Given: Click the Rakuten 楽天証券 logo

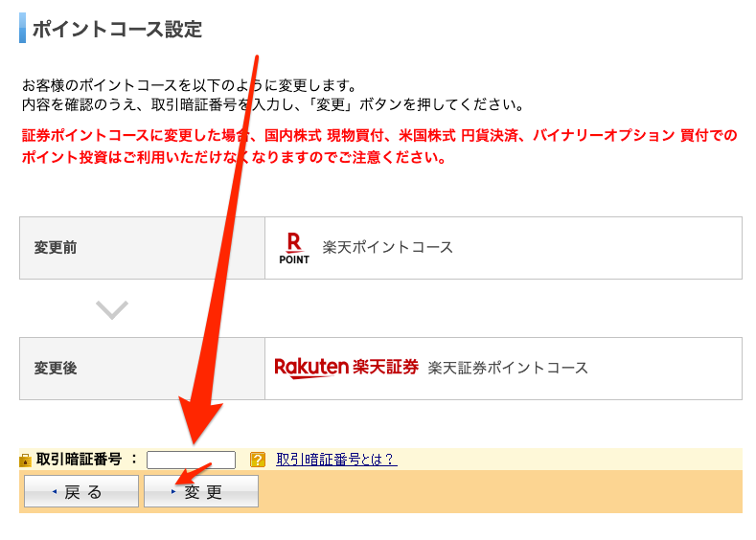Looking at the screenshot, I should coord(346,368).
